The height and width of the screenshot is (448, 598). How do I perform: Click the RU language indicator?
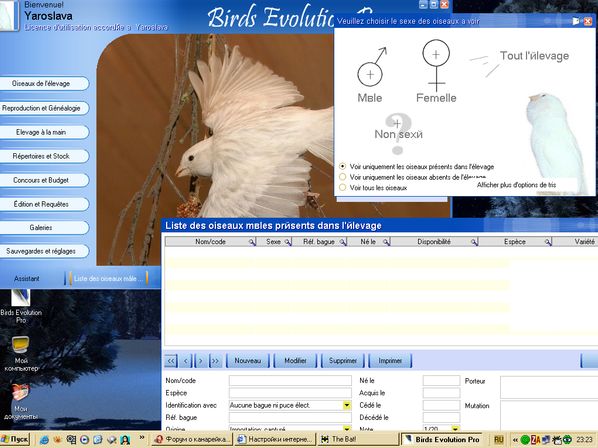pyautogui.click(x=499, y=440)
